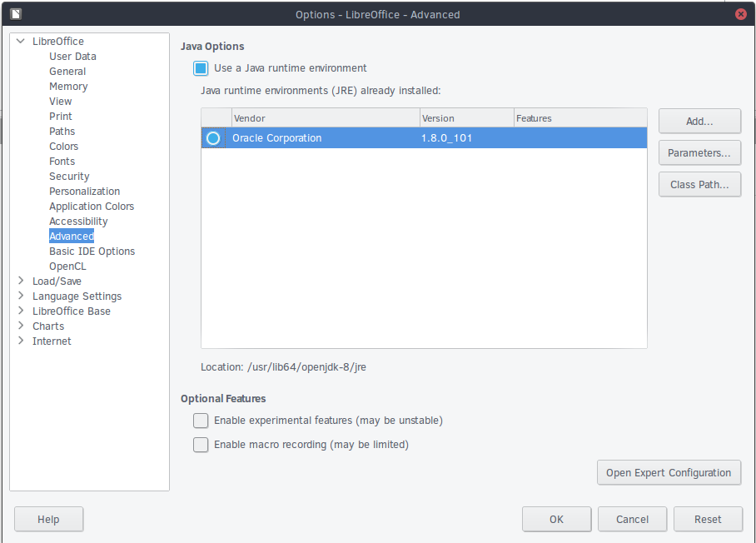Select the Load/Save category label

coord(57,281)
